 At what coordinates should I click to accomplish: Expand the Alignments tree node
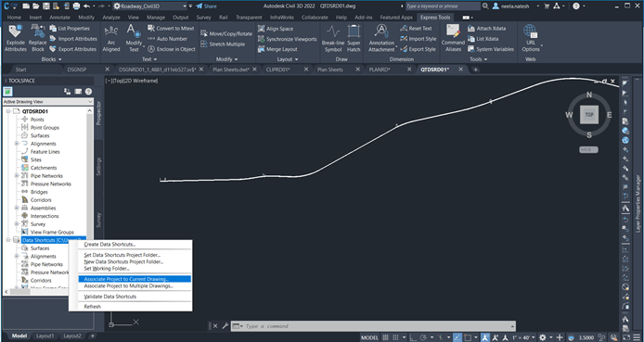point(17,144)
